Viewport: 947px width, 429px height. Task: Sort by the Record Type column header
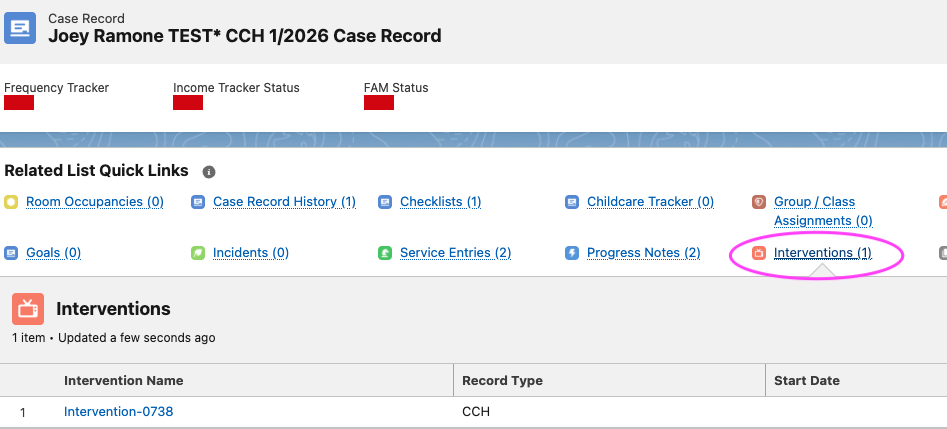click(x=502, y=381)
